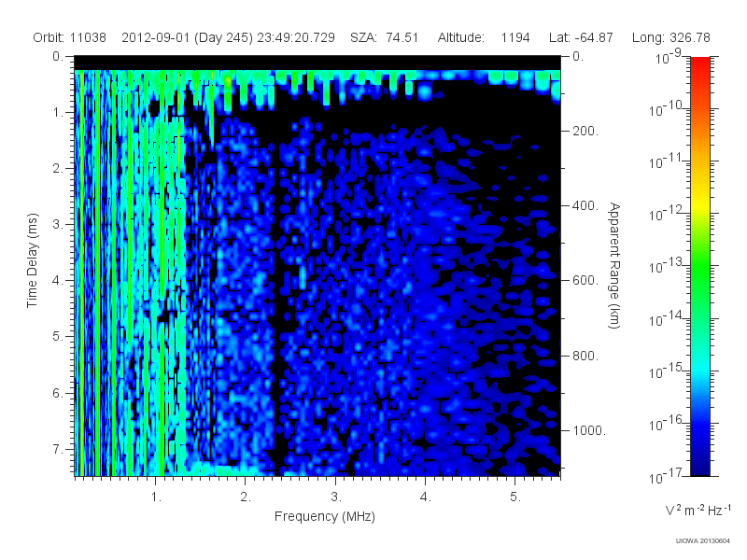Click the date '2012-09-01 (Day 245)' text
The height and width of the screenshot is (560, 747).
coord(188,37)
